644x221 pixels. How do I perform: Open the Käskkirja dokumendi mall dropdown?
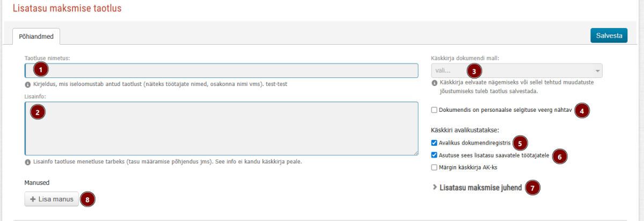(x=516, y=71)
